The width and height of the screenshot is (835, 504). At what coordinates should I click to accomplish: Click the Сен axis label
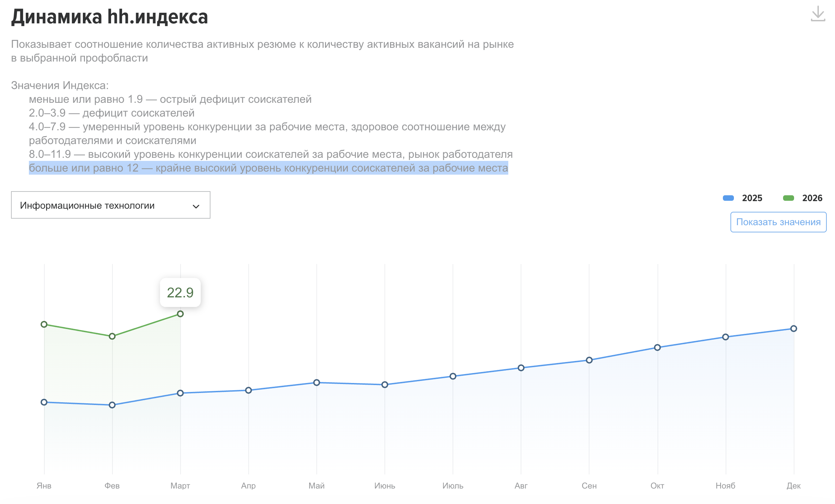[x=589, y=486]
